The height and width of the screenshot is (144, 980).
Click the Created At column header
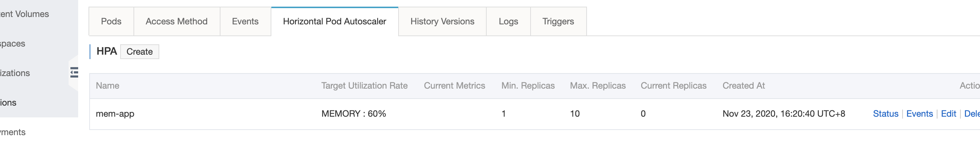744,86
